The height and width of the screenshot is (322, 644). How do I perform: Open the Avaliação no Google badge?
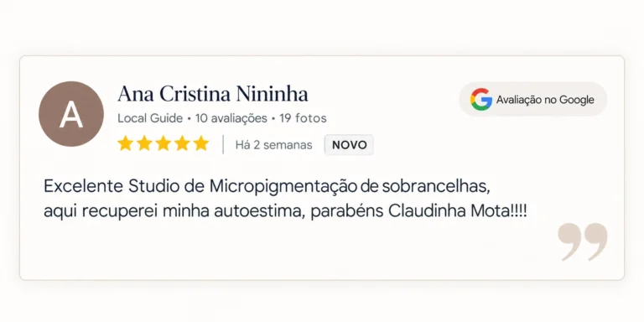(533, 100)
